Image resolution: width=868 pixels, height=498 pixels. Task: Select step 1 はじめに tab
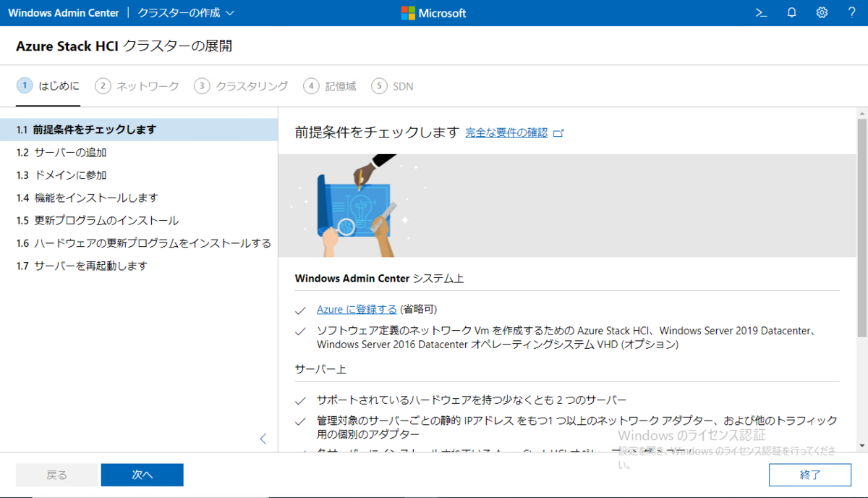(48, 86)
